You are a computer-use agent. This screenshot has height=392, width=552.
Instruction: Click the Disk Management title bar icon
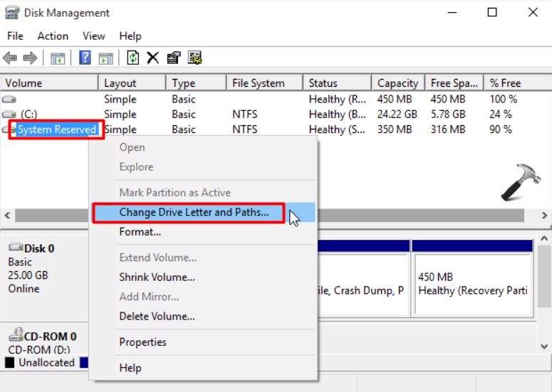[x=12, y=13]
